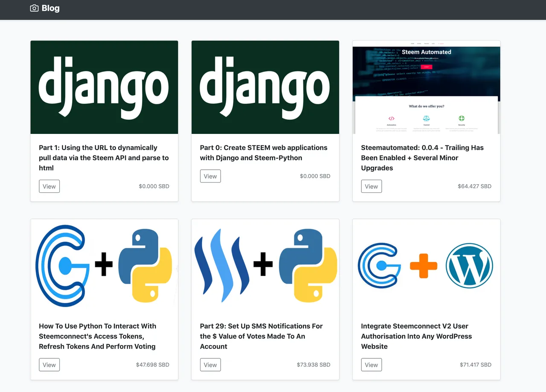This screenshot has width=546, height=392.
Task: Click the $47.698 SBD payout value
Action: tap(153, 365)
